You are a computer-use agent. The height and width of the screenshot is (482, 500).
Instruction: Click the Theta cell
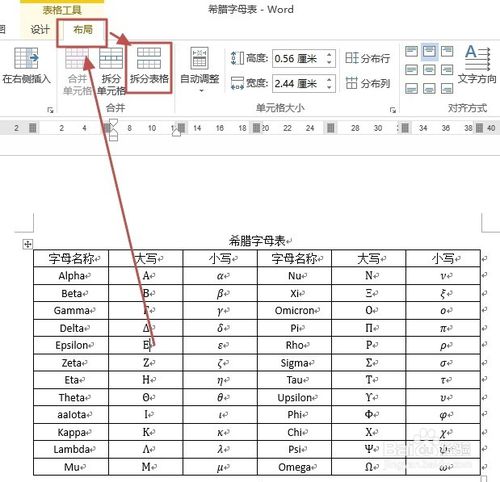pyautogui.click(x=71, y=398)
